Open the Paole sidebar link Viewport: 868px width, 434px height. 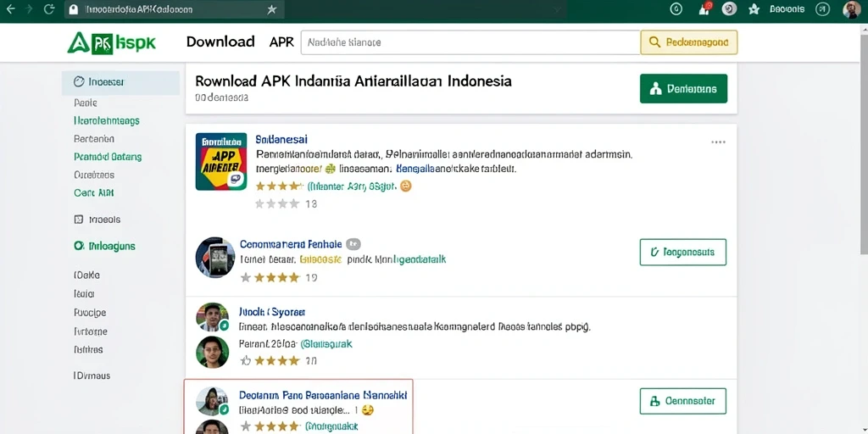[86, 103]
